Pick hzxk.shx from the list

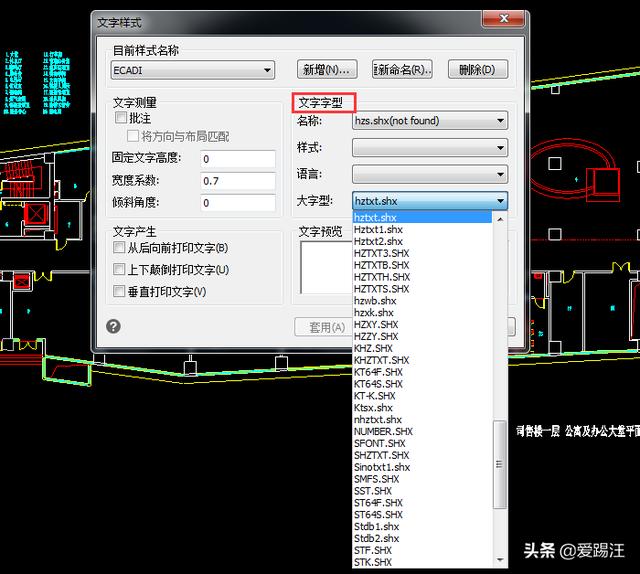422,312
